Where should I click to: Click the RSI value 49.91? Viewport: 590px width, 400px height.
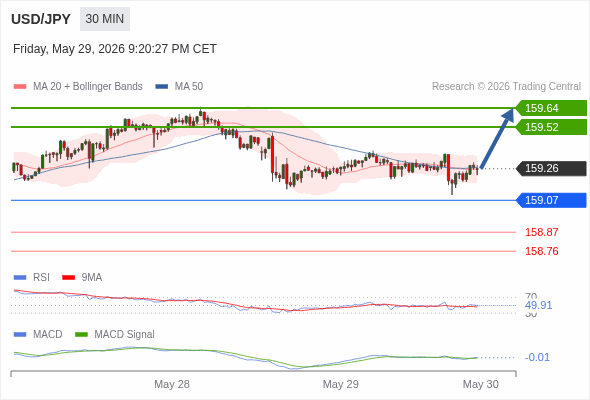[538, 305]
